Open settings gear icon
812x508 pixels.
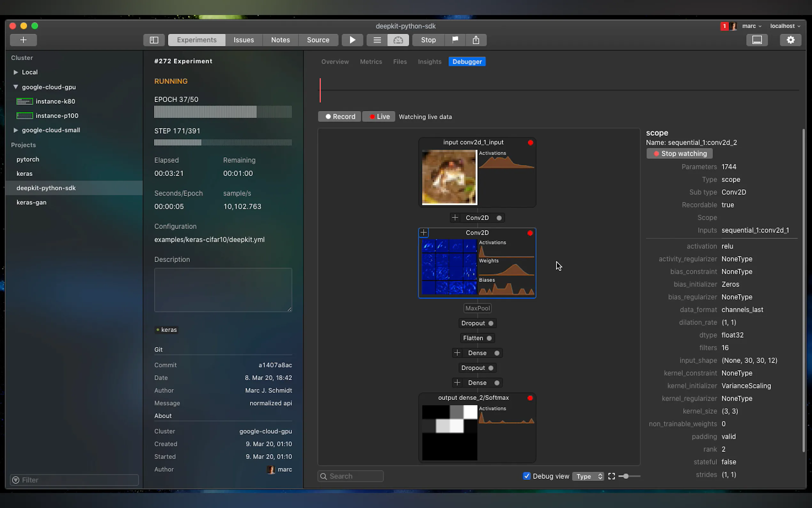pyautogui.click(x=791, y=40)
